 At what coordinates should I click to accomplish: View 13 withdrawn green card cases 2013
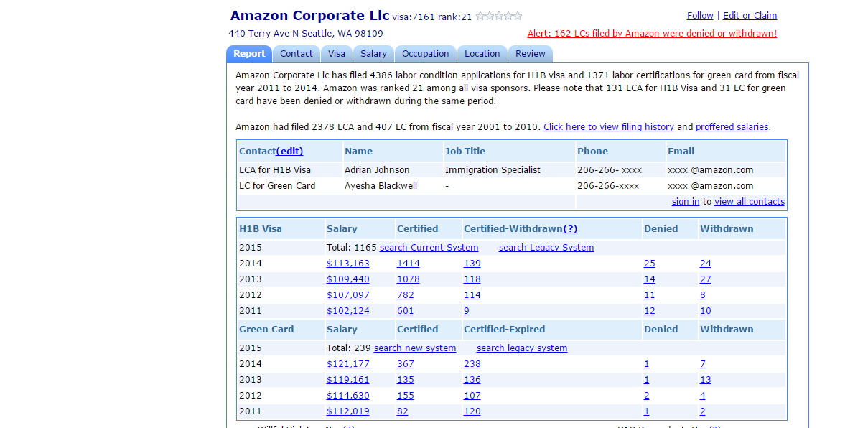pyautogui.click(x=706, y=380)
